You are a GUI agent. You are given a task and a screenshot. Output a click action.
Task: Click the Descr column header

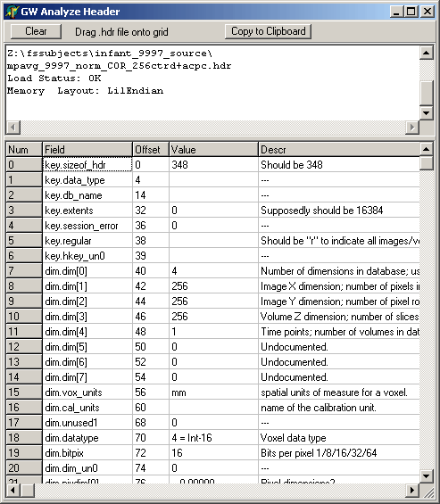339,150
